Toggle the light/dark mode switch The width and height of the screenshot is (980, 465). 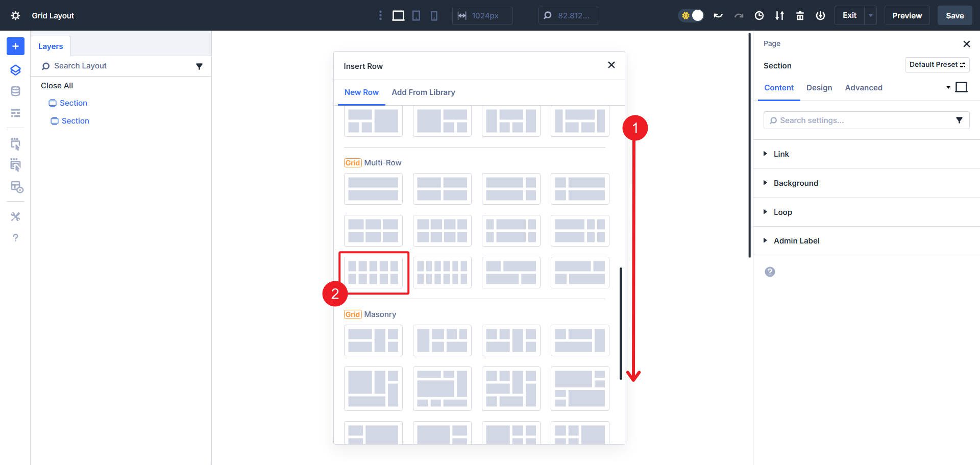point(691,15)
